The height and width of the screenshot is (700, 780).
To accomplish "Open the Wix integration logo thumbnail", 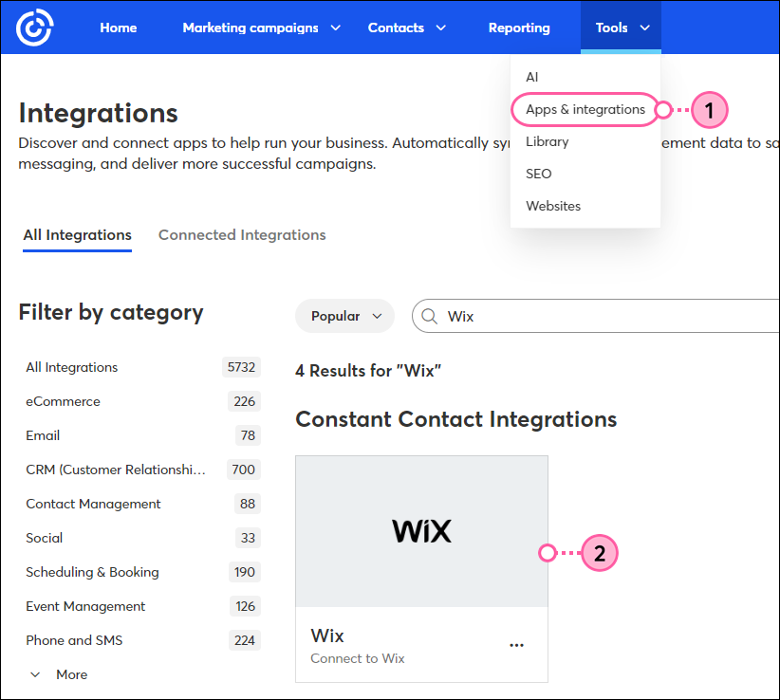I will click(x=421, y=531).
